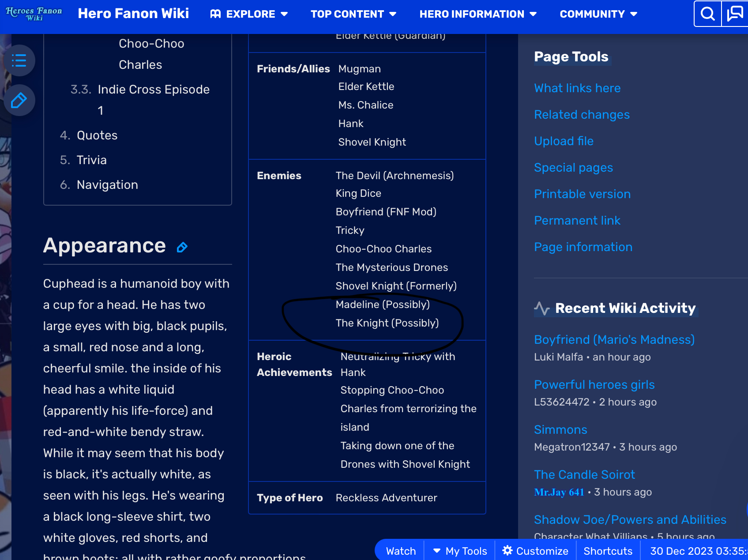
Task: Open Powerful heroes girls page
Action: 594,384
